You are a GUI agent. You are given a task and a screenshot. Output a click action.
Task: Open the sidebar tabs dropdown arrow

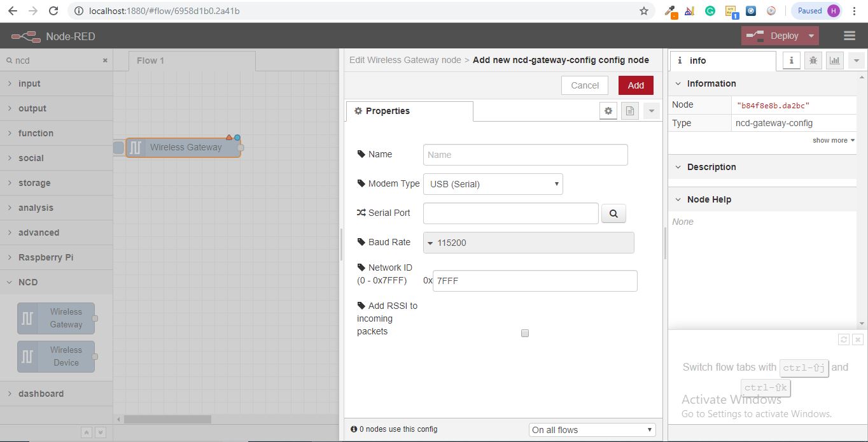[857, 61]
